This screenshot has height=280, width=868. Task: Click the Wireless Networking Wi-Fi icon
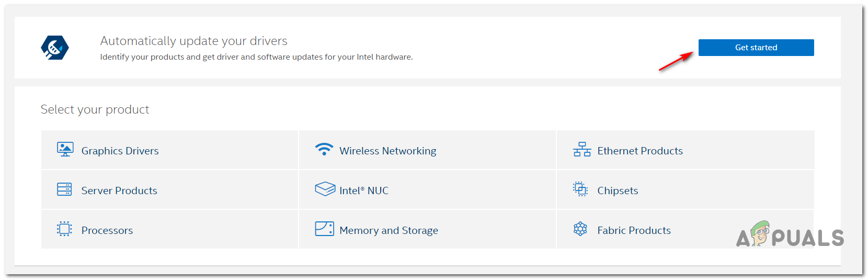click(x=324, y=150)
